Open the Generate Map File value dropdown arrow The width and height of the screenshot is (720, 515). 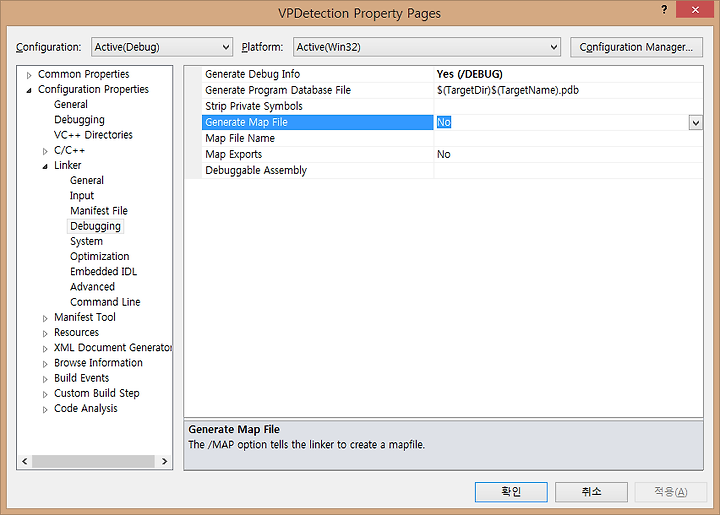[696, 123]
